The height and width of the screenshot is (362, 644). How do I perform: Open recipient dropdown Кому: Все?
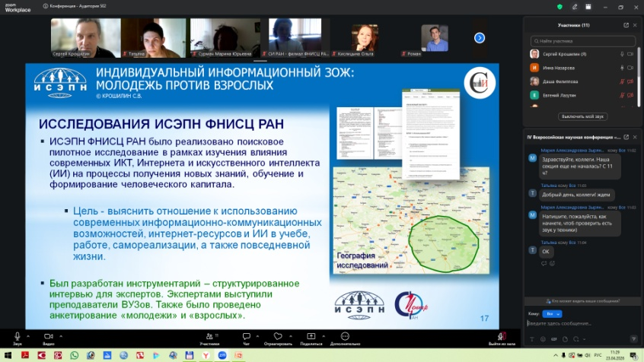pos(552,314)
